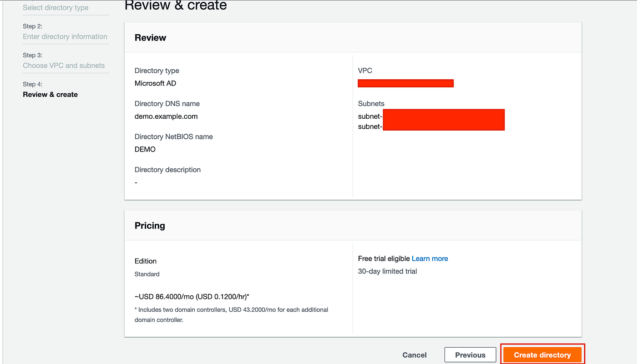Jump to Step 3 Choose VPC and subnets
The image size is (637, 364).
[64, 65]
